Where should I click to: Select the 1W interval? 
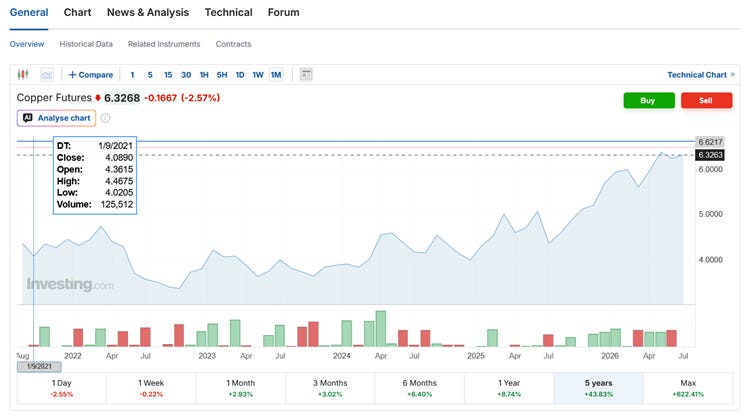(258, 75)
